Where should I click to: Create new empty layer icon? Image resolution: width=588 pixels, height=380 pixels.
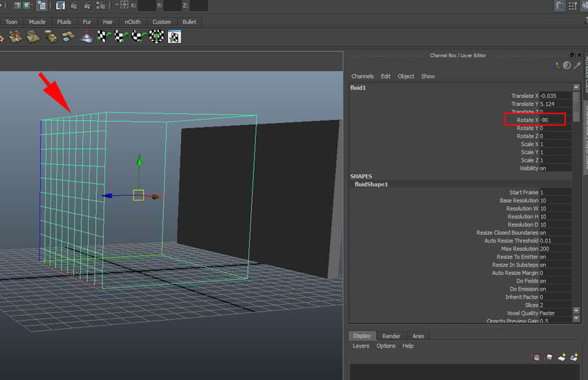(561, 357)
